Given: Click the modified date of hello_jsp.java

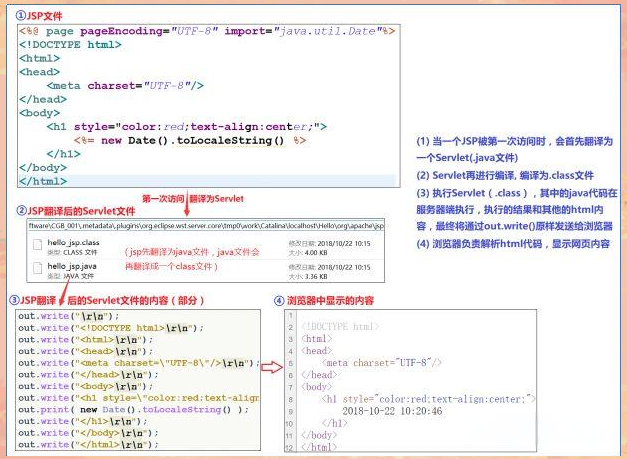Looking at the screenshot, I should (344, 267).
